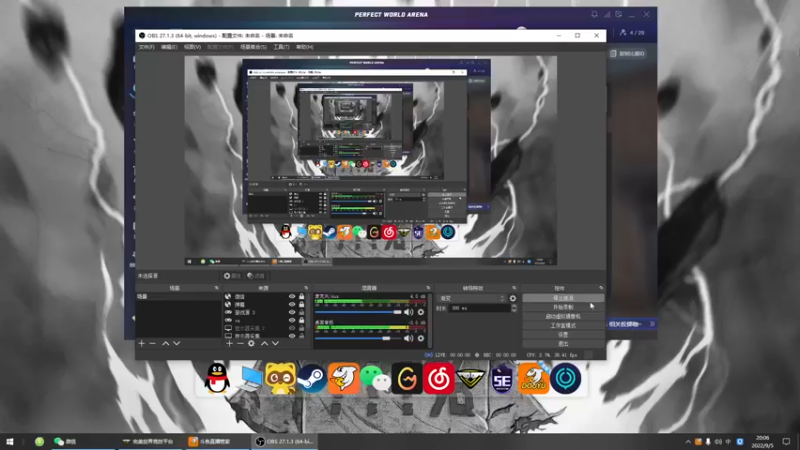Image resolution: width=800 pixels, height=450 pixels.
Task: Open 桌面音频 audio settings gear
Action: click(x=421, y=338)
